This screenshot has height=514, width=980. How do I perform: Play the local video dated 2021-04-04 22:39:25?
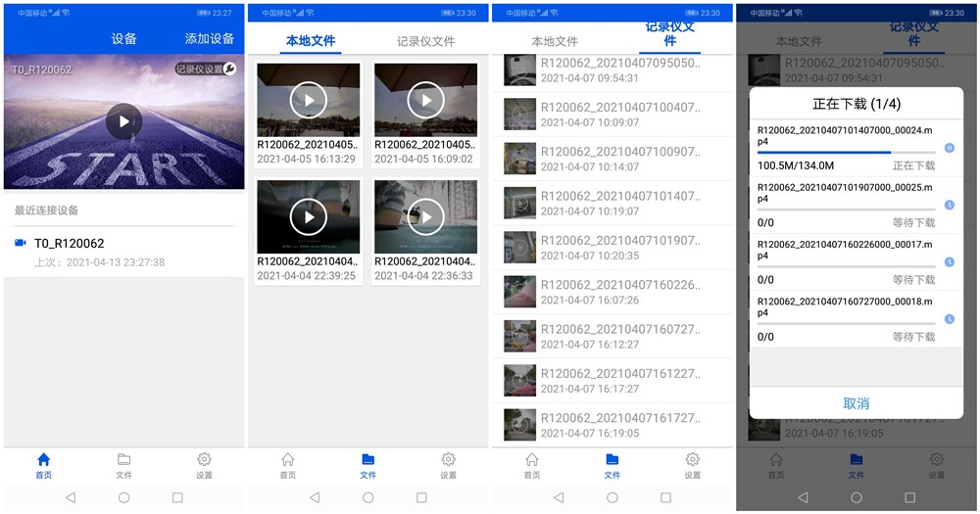pos(309,216)
